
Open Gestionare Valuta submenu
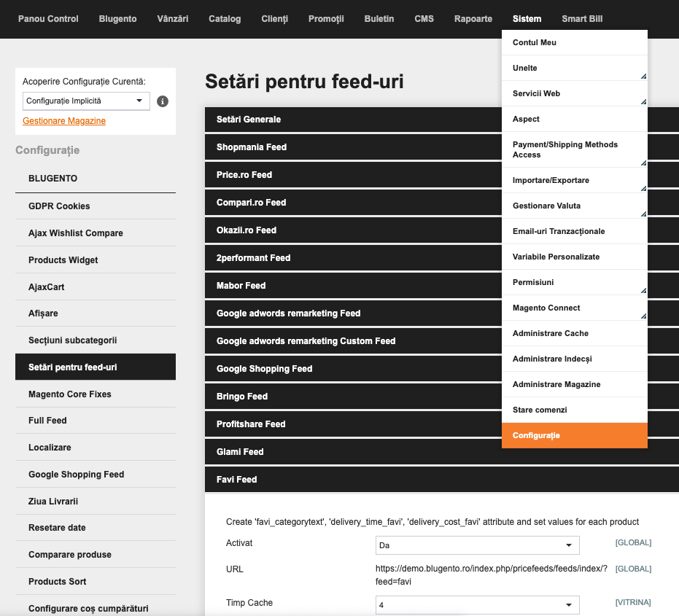coord(574,206)
